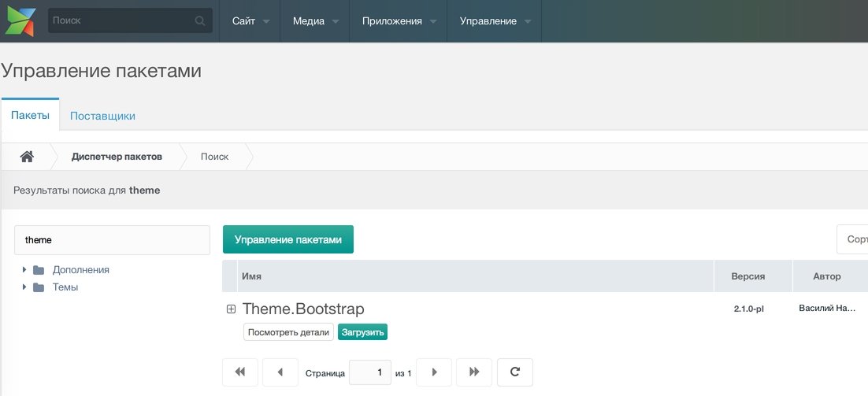Click Загрузить to download Theme.Bootstrap
Screen dimensions: 868x396
coord(362,332)
